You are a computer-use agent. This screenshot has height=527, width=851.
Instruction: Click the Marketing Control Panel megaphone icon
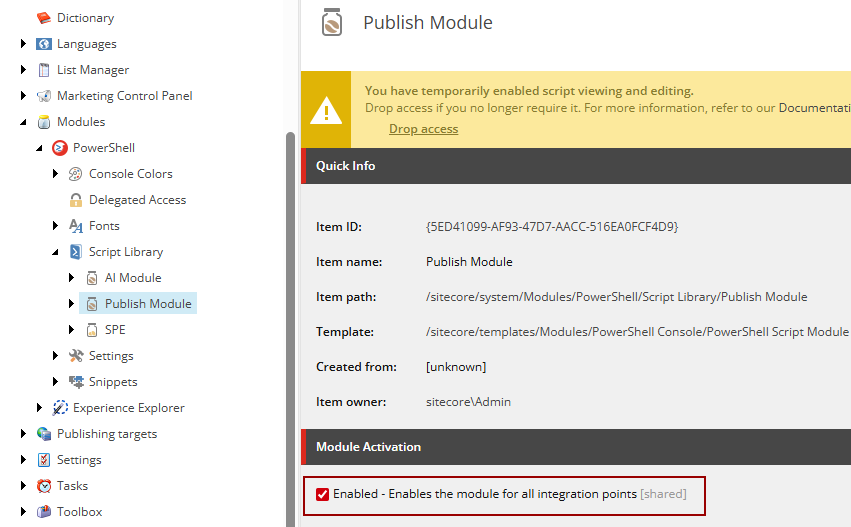click(44, 96)
